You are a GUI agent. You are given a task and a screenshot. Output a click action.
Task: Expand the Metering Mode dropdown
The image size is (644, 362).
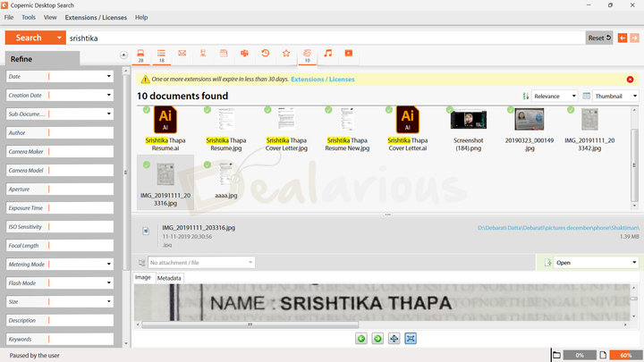coord(109,264)
